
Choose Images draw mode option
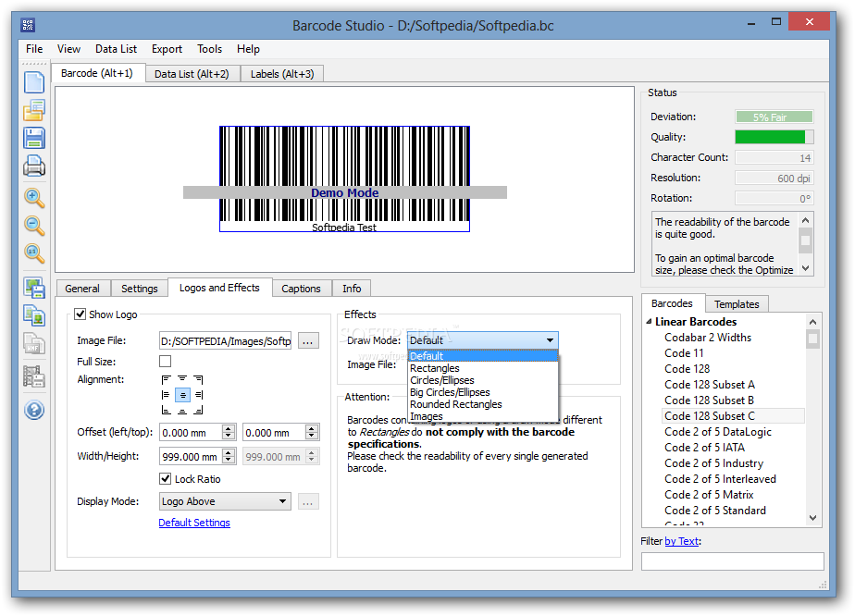483,416
